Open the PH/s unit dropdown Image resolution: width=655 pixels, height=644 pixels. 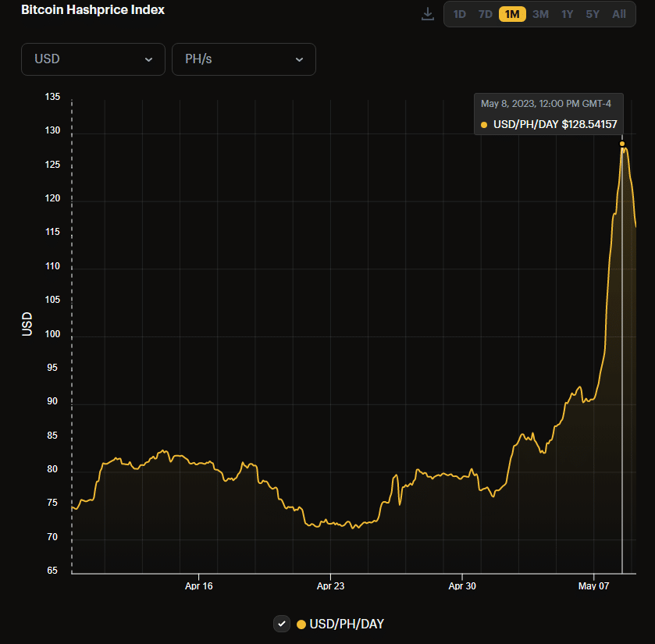tap(244, 59)
